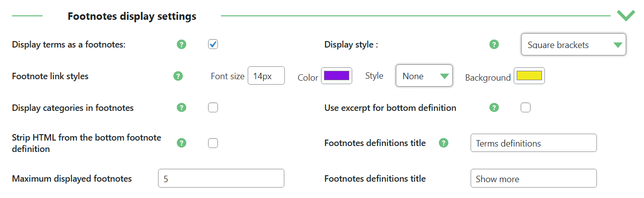Show help for Strip HTML from bottom footnote

coord(182,143)
